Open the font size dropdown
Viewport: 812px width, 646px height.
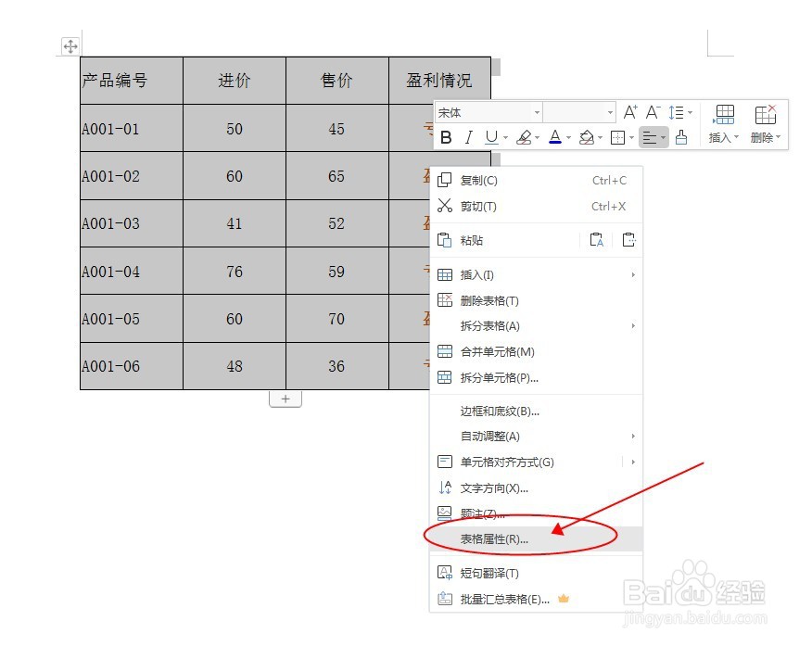coord(610,112)
